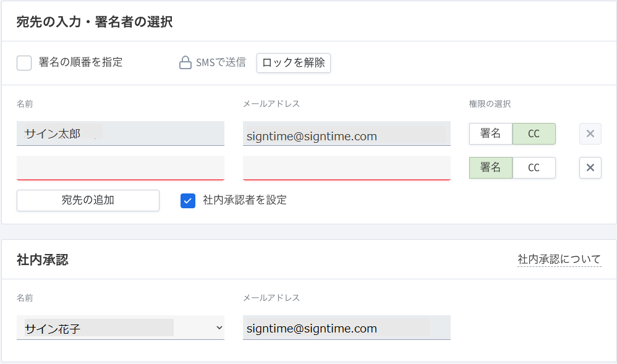This screenshot has height=364, width=617.
Task: Select CC for サイン太郎's row
Action: (534, 133)
